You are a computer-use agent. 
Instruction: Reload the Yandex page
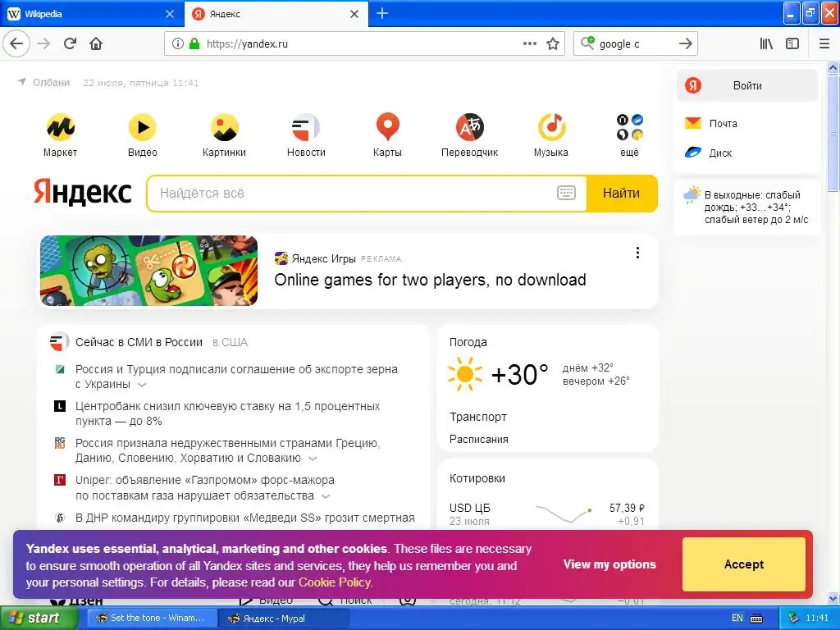point(70,44)
